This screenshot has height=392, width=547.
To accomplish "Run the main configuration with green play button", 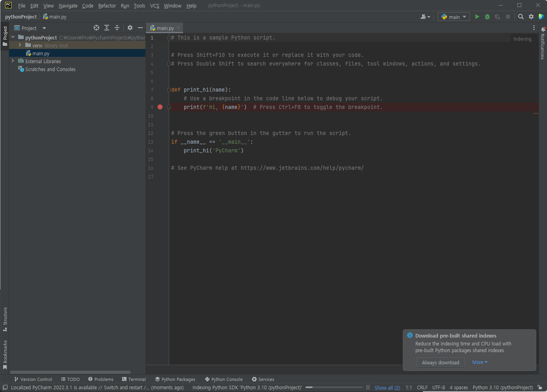I will [x=477, y=17].
